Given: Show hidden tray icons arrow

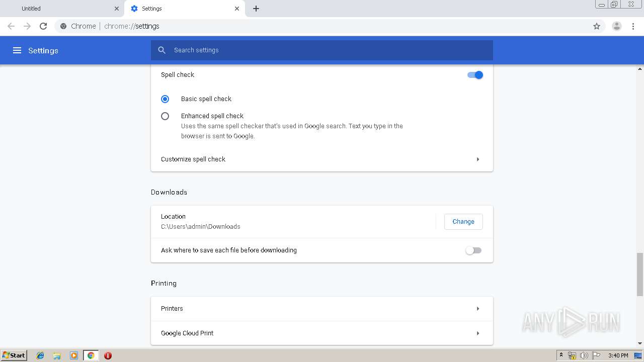Looking at the screenshot, I should tap(561, 355).
